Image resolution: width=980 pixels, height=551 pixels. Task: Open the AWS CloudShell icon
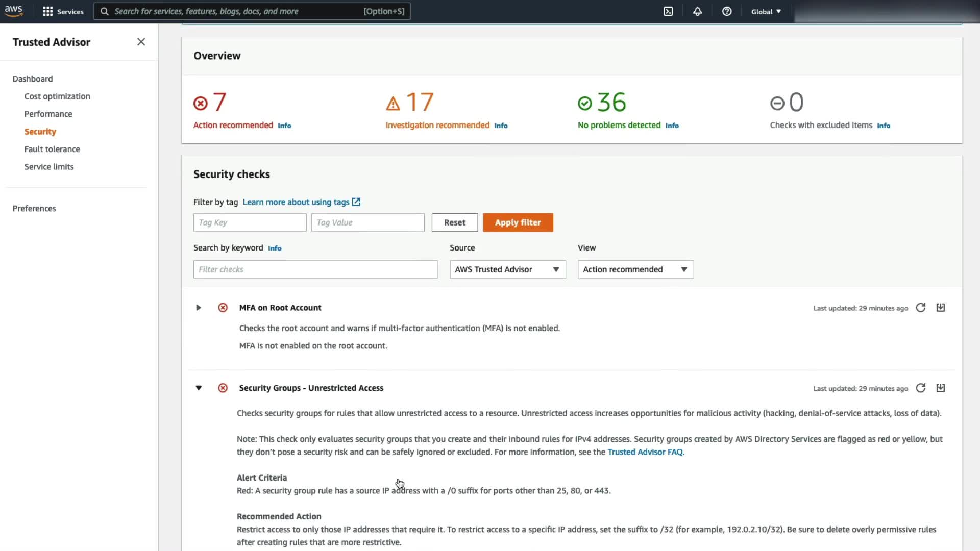point(668,11)
